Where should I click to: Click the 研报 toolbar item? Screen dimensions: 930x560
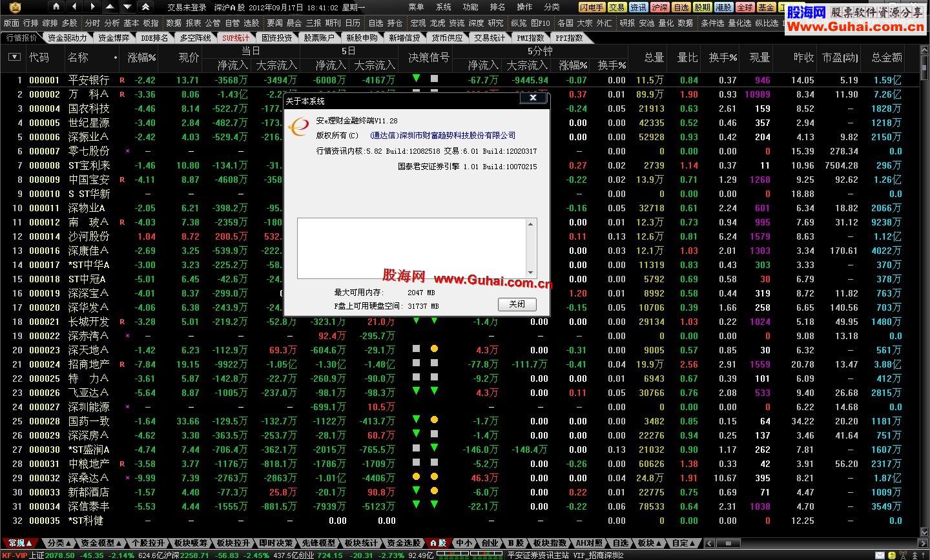click(627, 23)
